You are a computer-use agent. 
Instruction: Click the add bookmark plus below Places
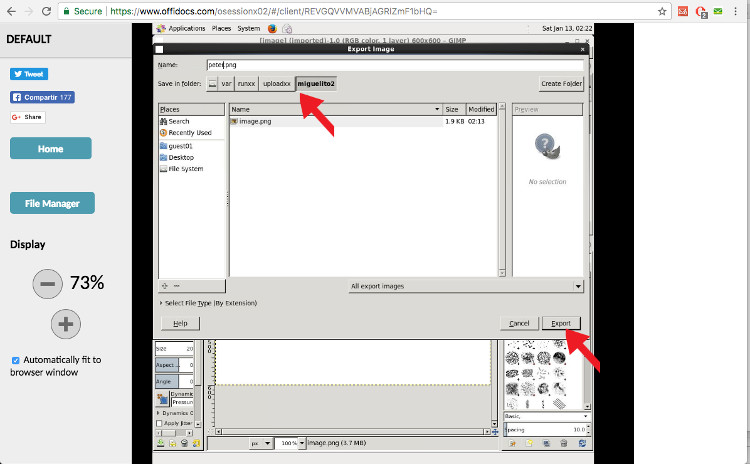[165, 286]
